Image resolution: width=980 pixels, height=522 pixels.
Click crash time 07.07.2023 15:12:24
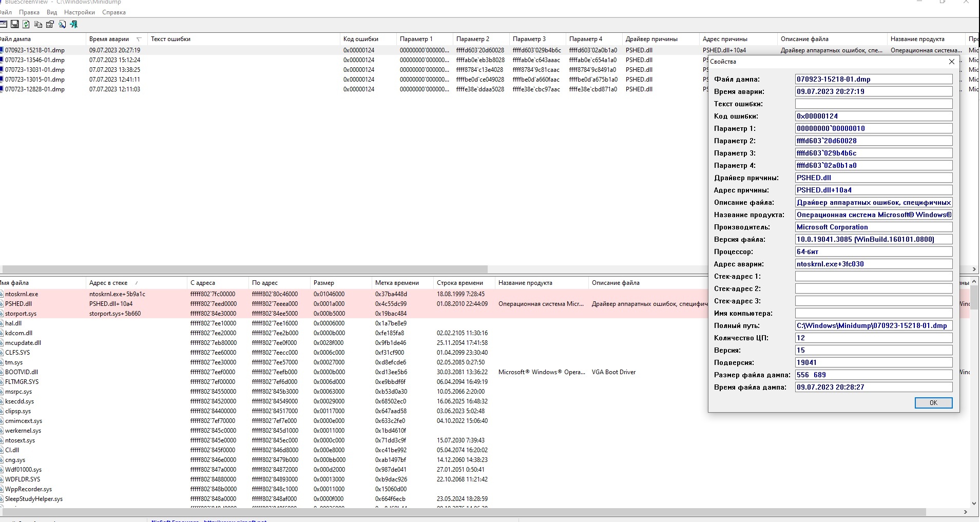coord(114,60)
